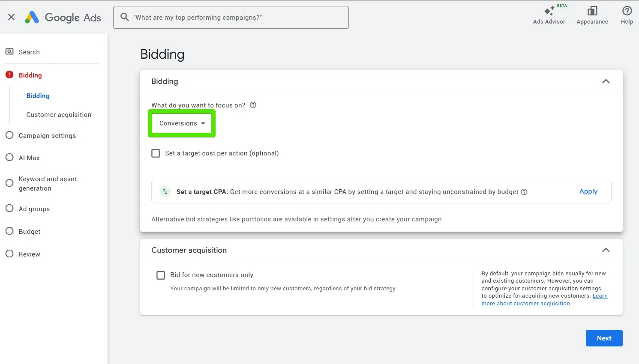Open the Conversions focus dropdown
The height and width of the screenshot is (364, 639).
182,123
